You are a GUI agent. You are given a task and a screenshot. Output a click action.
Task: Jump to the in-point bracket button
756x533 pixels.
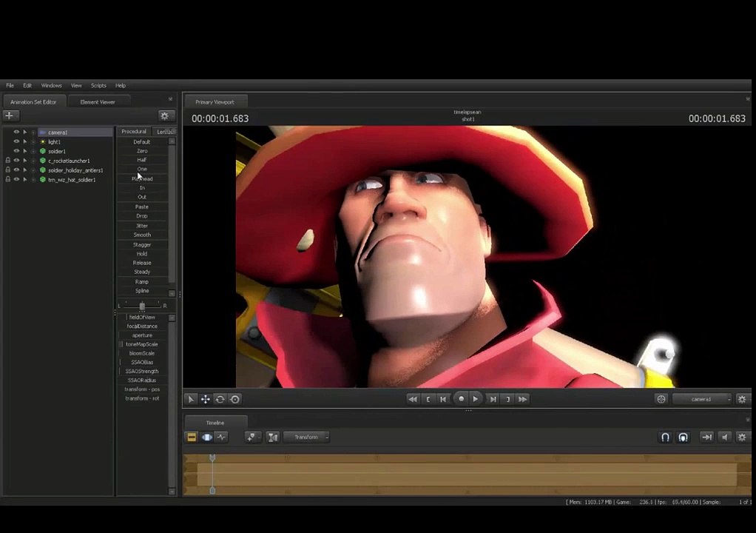428,400
